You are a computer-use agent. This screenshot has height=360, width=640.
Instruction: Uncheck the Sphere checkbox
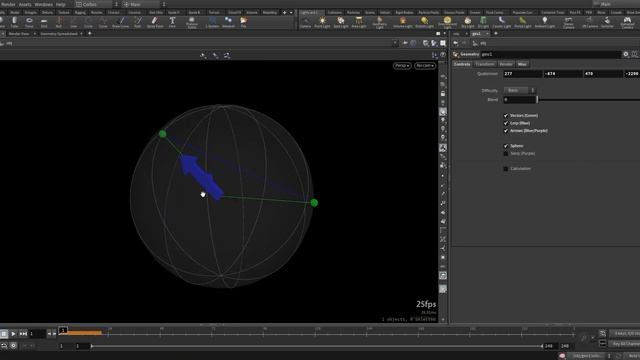coord(506,146)
